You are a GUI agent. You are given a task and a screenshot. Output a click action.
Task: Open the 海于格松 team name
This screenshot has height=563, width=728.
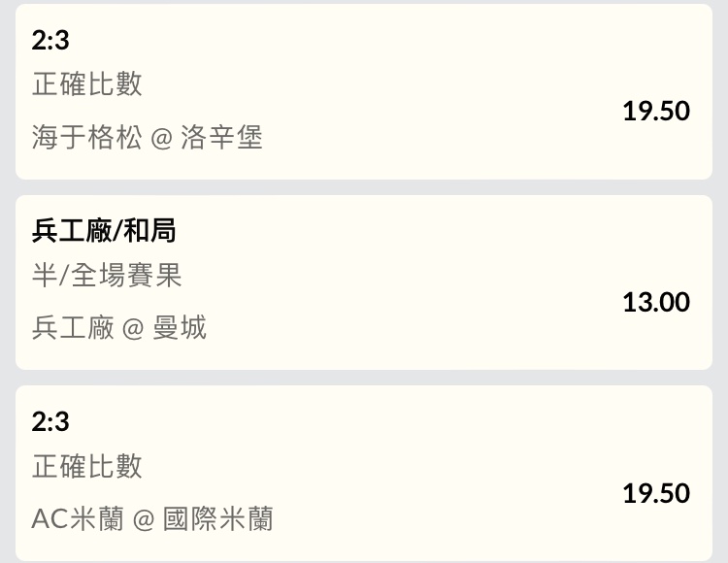87,137
